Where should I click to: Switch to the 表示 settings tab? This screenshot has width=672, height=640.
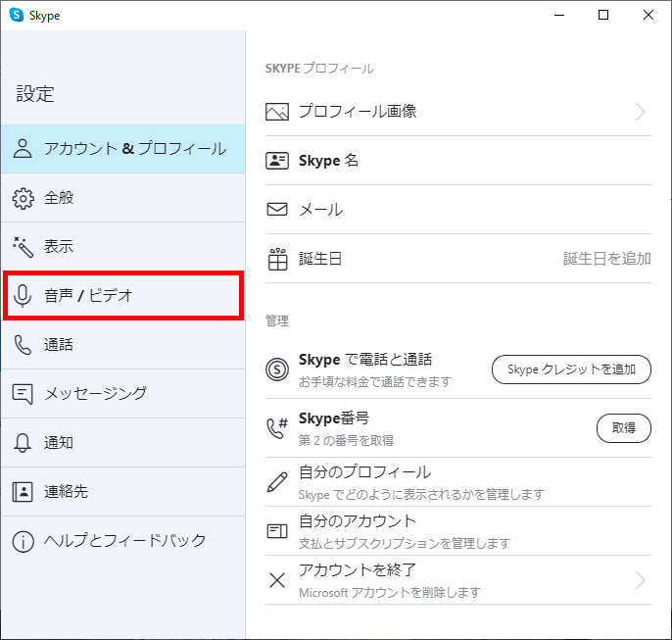coord(123,247)
